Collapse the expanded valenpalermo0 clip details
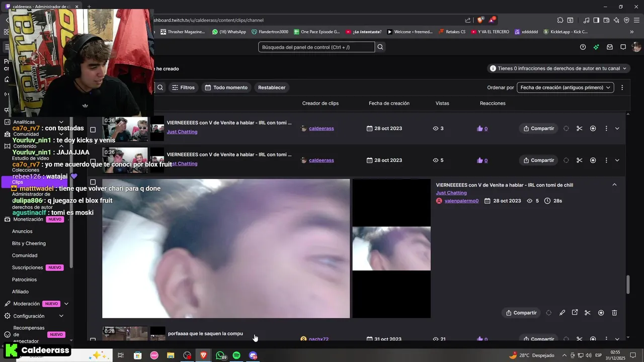Screen dimensions: 644x362 tap(614, 185)
